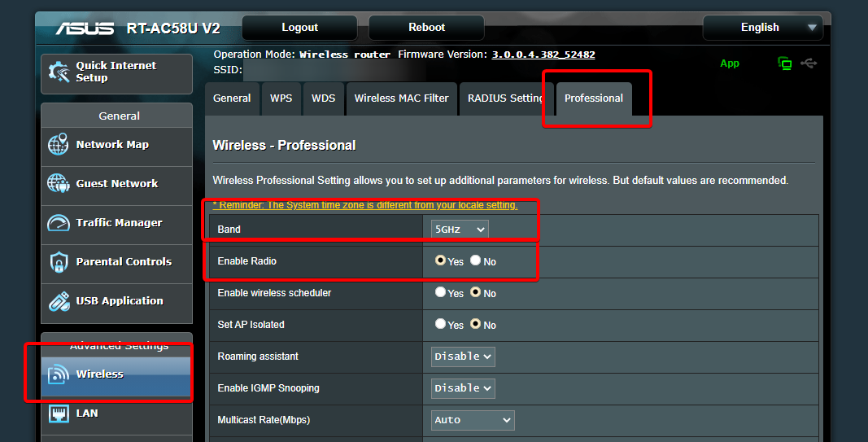Click the Reboot button
This screenshot has height=442, width=868.
click(x=426, y=28)
